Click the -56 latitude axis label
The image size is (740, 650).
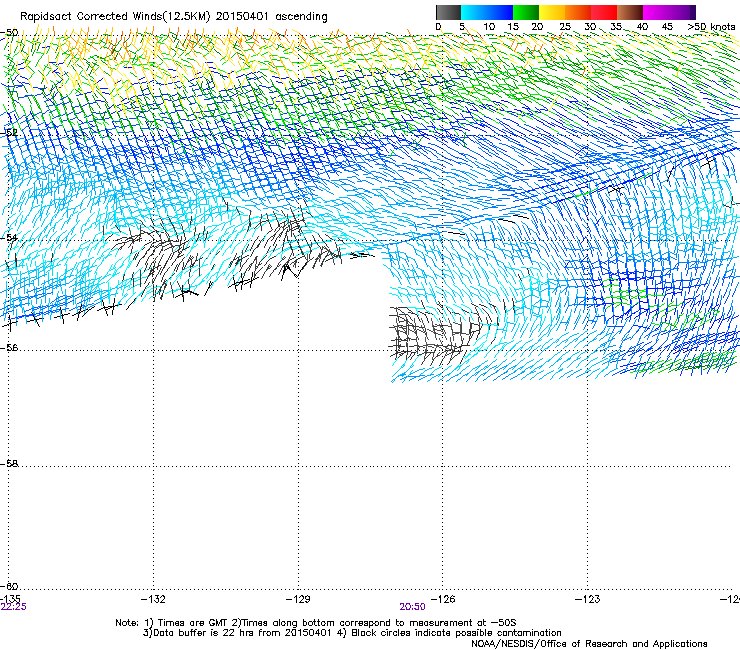point(9,347)
